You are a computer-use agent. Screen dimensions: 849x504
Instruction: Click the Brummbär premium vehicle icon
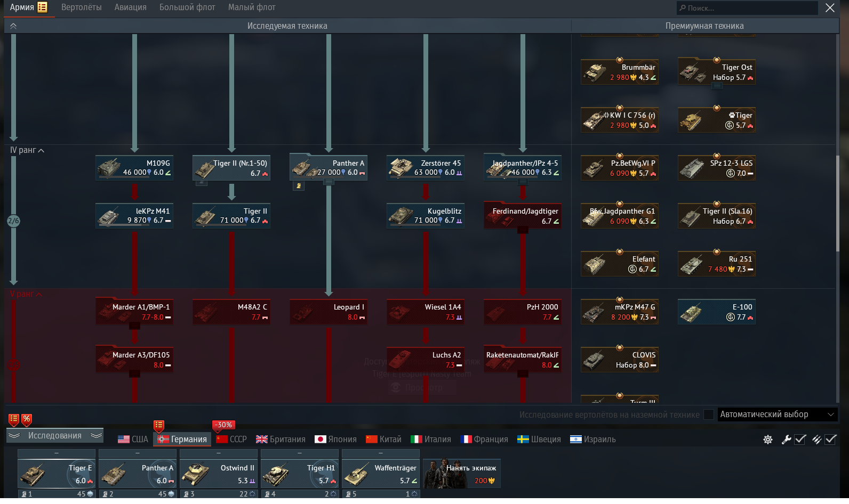(619, 72)
